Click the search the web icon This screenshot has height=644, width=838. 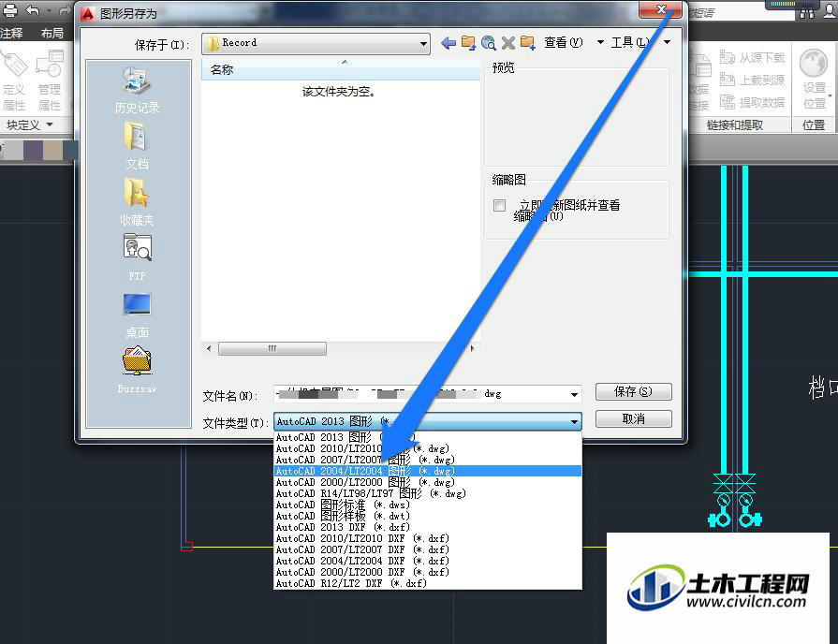pyautogui.click(x=488, y=43)
